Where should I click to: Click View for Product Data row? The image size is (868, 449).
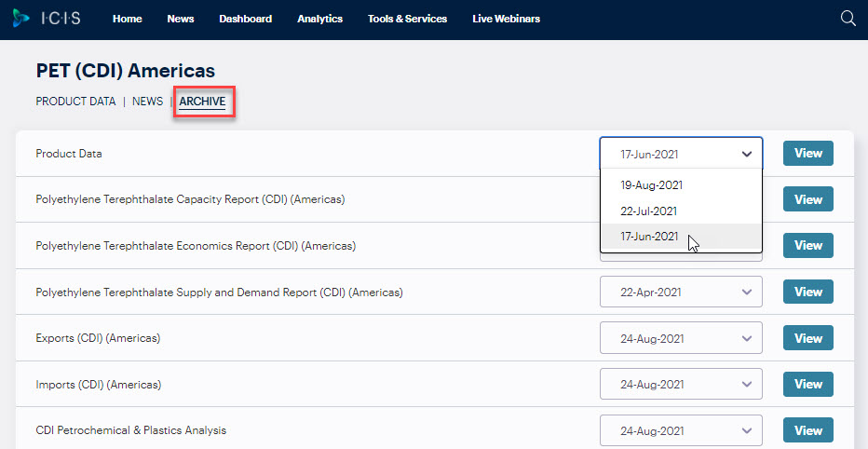[x=807, y=154]
